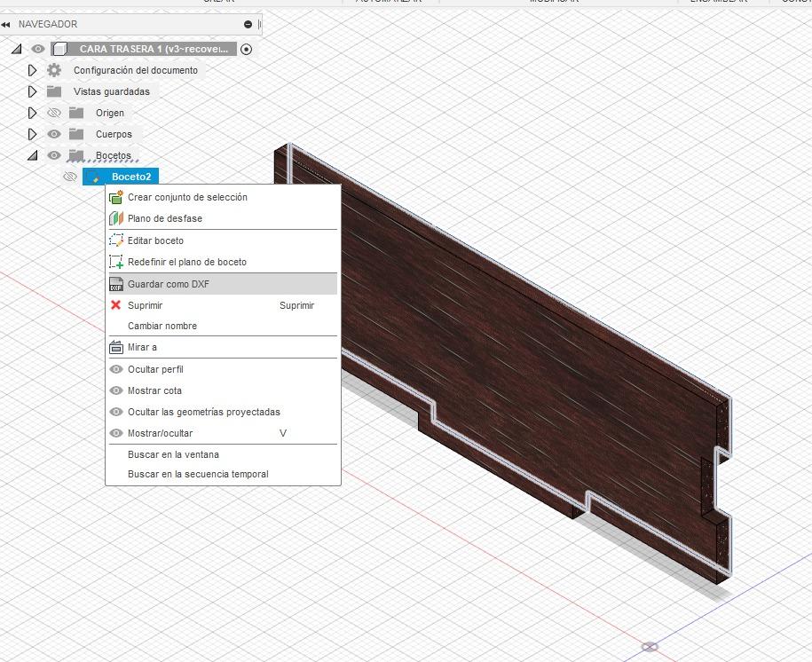Click the Bocetos folder icon

(76, 155)
